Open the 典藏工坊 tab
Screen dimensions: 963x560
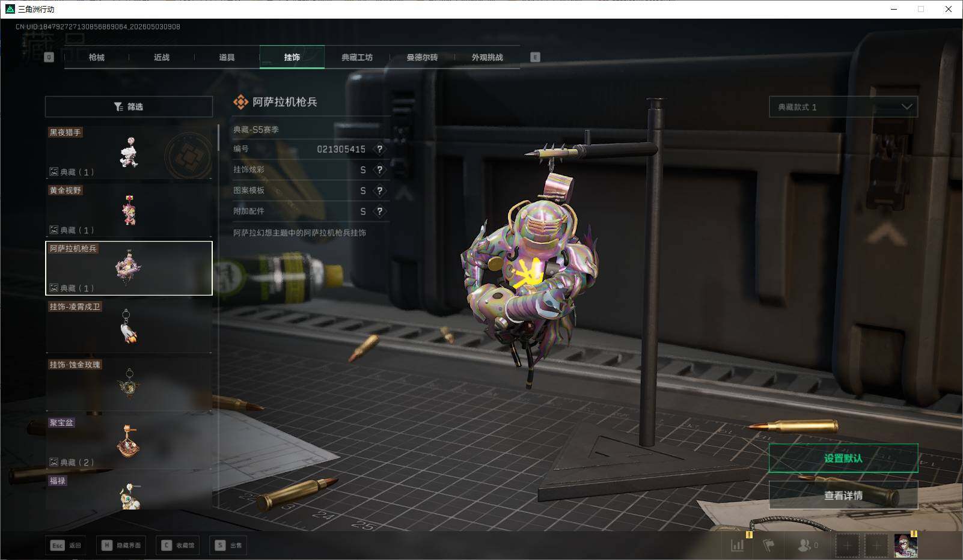357,57
